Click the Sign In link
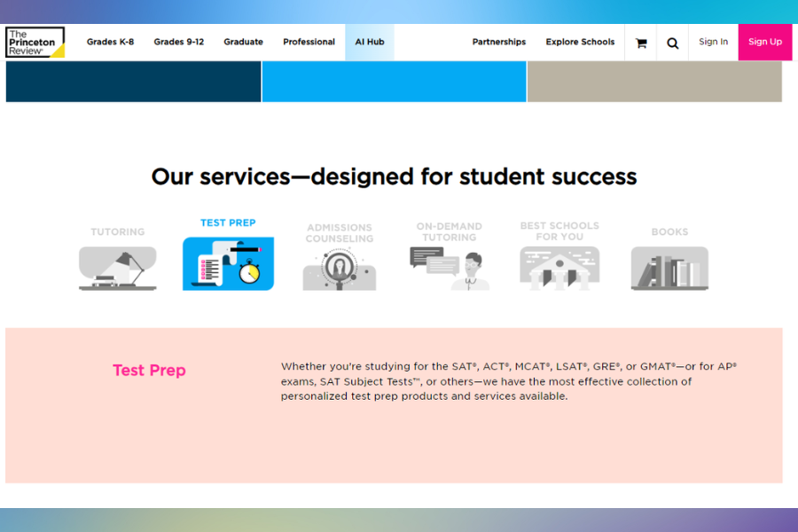 click(x=713, y=42)
